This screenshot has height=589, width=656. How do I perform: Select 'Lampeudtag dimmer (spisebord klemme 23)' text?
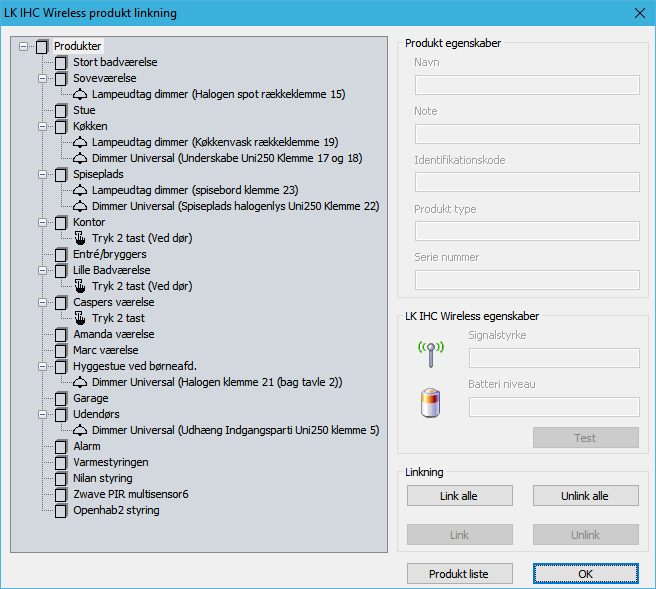click(195, 190)
